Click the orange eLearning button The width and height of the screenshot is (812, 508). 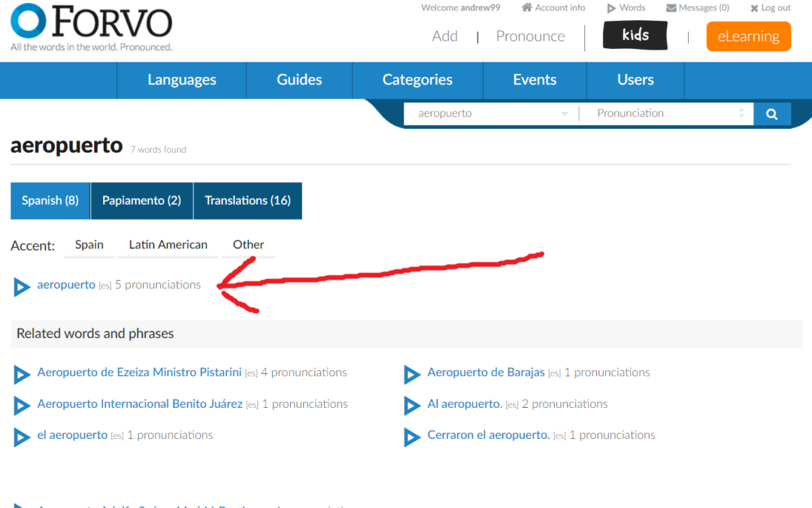click(748, 36)
